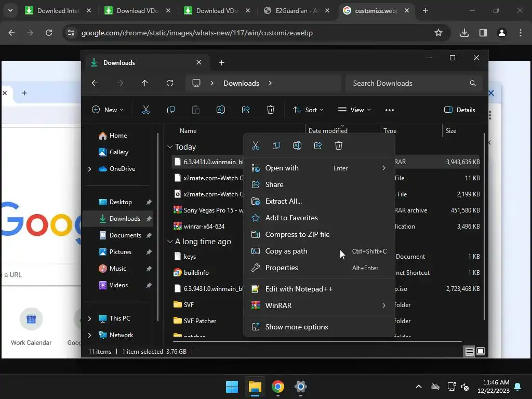Refresh the Downloads folder view

[x=170, y=83]
